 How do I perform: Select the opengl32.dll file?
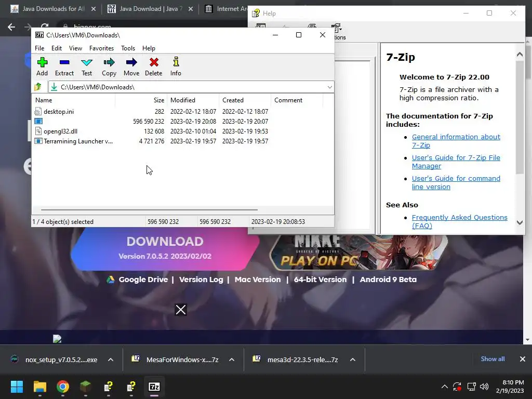click(x=60, y=131)
